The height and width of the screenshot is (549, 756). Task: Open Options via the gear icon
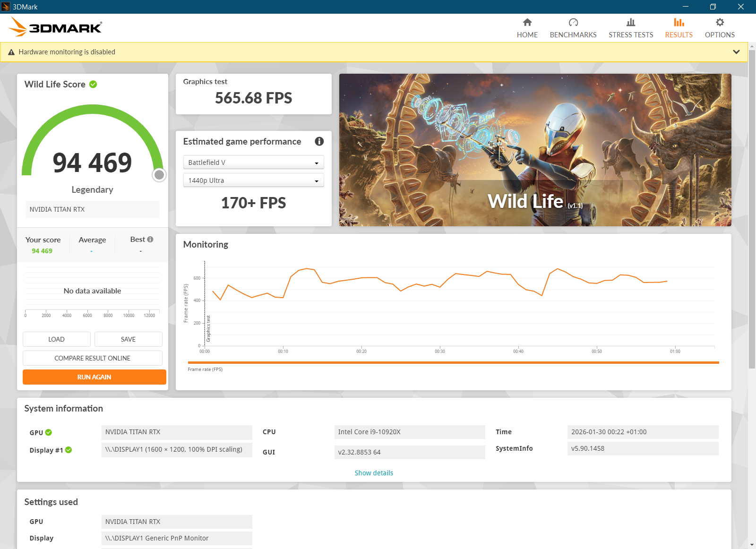click(720, 22)
